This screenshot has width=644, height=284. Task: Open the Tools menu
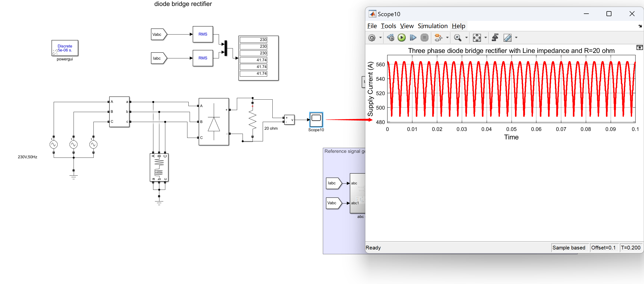[x=388, y=26]
